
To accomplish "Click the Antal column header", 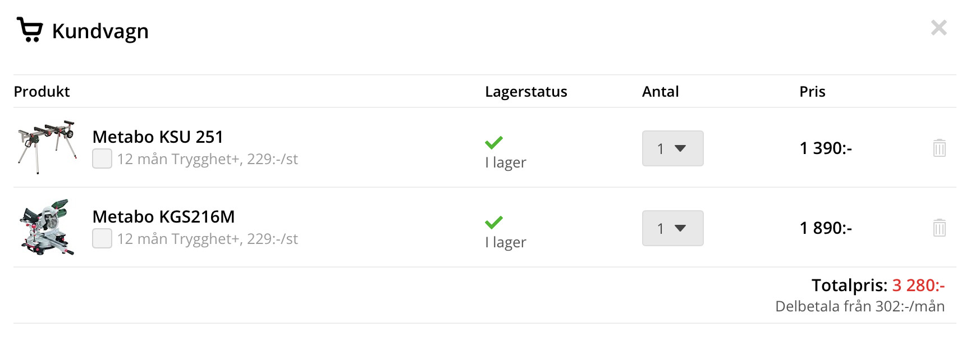I will click(x=660, y=92).
